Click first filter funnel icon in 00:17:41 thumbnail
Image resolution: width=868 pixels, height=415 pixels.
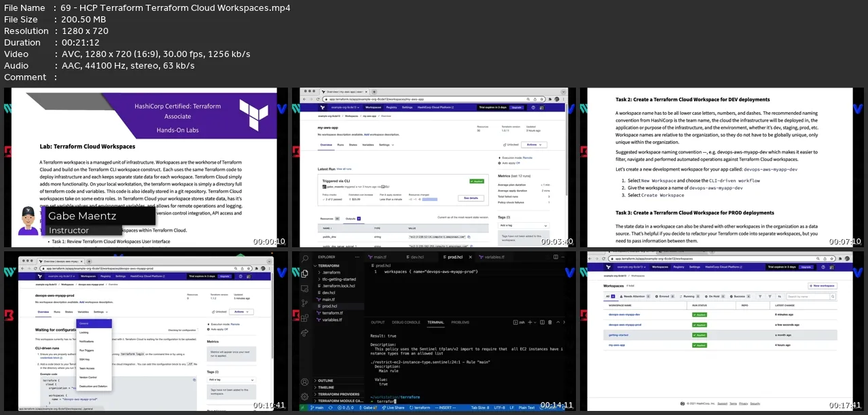pyautogui.click(x=760, y=296)
